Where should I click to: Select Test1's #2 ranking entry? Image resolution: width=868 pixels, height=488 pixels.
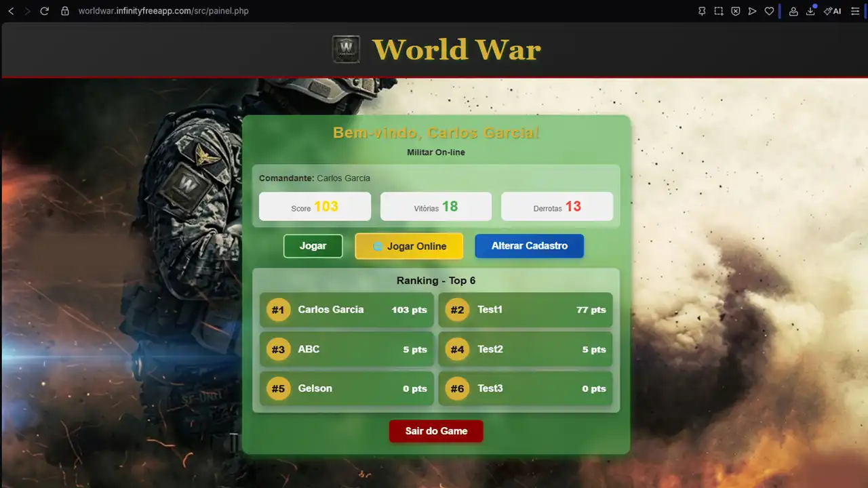(x=526, y=310)
